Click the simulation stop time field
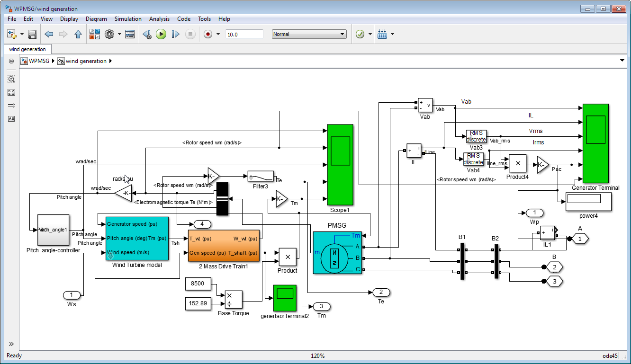The height and width of the screenshot is (364, 631). click(244, 34)
